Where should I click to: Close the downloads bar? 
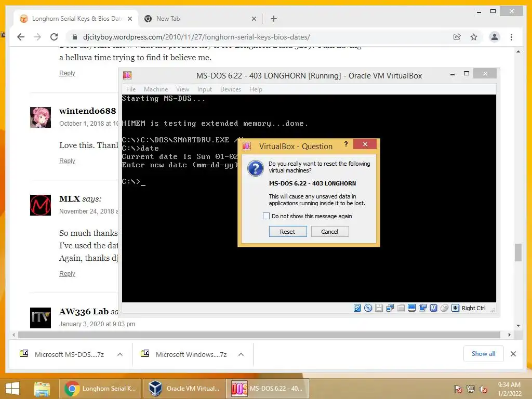[513, 354]
